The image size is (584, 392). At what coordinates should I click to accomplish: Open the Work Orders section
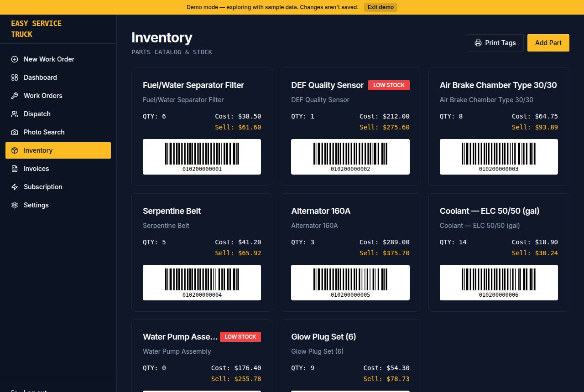click(58, 96)
